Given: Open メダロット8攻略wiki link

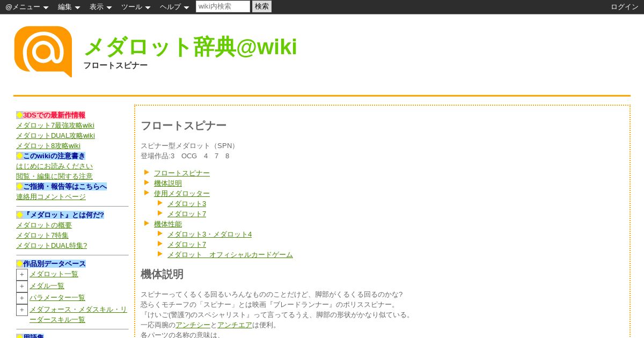Looking at the screenshot, I should click(x=48, y=146).
